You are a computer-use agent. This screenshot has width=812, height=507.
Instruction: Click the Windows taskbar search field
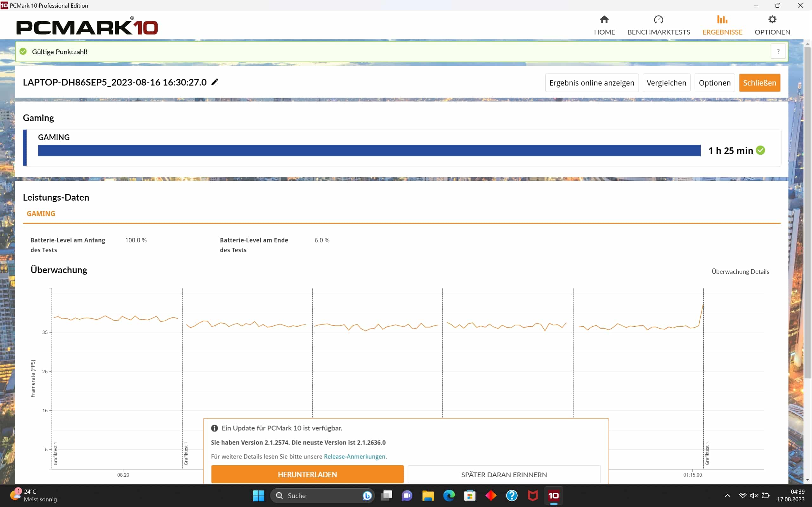[x=319, y=495]
